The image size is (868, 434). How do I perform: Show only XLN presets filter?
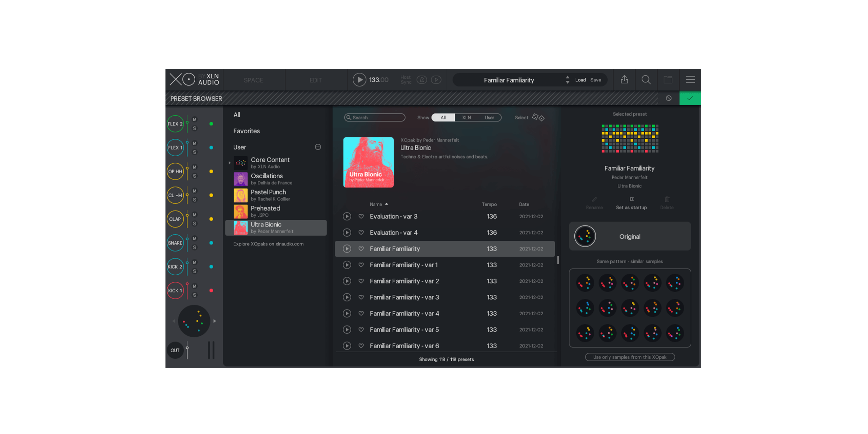[x=466, y=118]
